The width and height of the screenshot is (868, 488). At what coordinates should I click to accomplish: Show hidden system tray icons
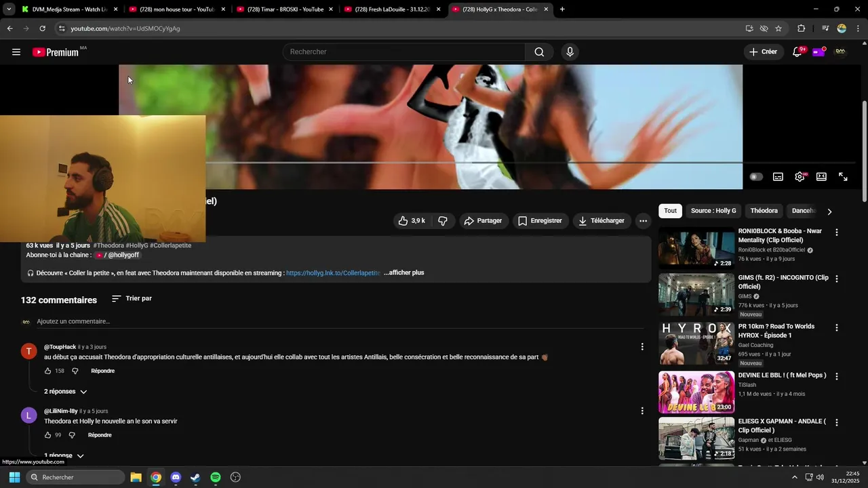795,477
